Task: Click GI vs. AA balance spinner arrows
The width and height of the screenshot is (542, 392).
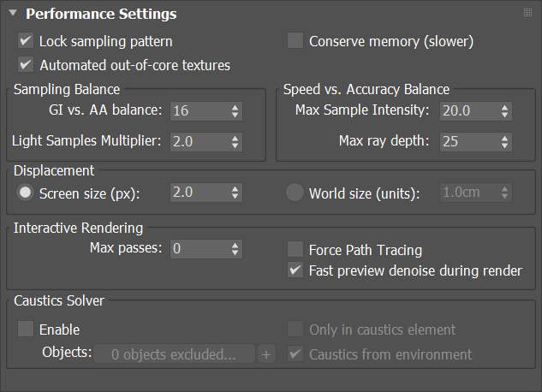Action: click(x=235, y=111)
